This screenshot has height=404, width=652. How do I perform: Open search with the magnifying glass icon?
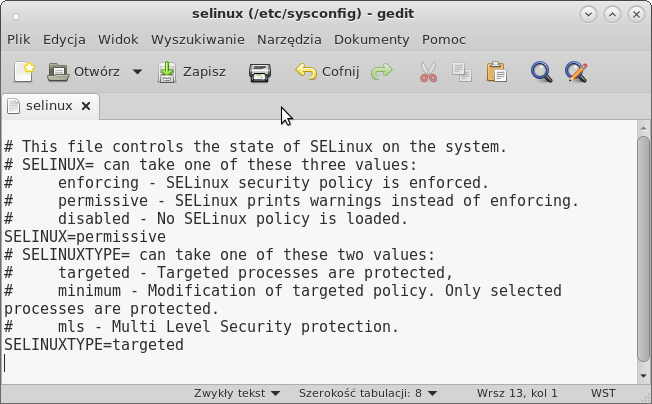pos(541,72)
